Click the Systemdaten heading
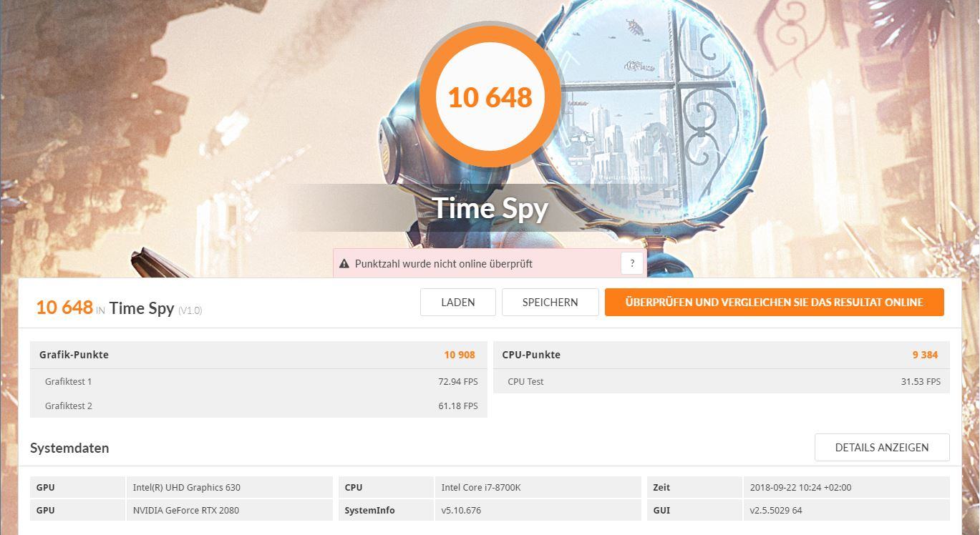 coord(69,448)
